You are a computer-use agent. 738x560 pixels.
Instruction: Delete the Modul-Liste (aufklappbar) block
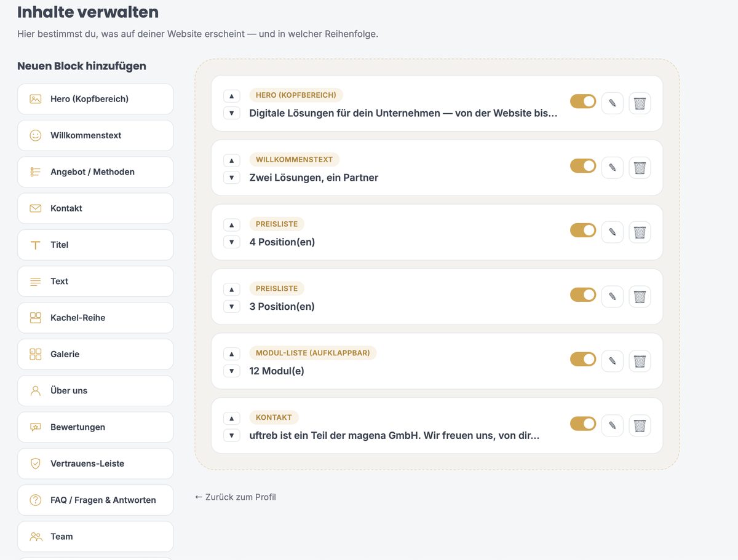pos(640,361)
